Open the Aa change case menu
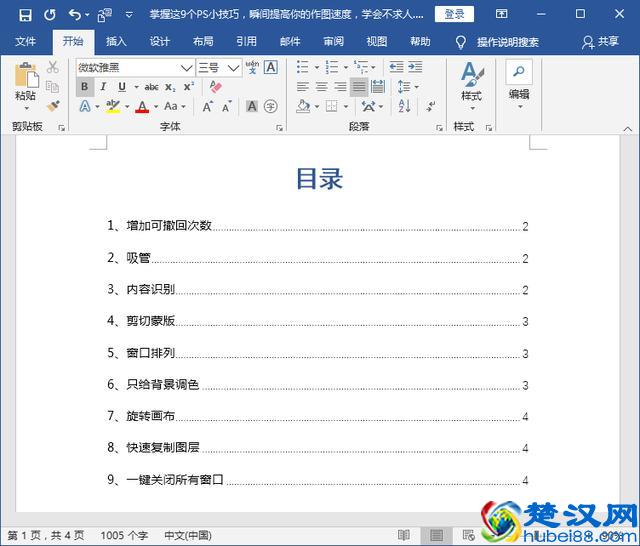Image resolution: width=640 pixels, height=546 pixels. [175, 107]
